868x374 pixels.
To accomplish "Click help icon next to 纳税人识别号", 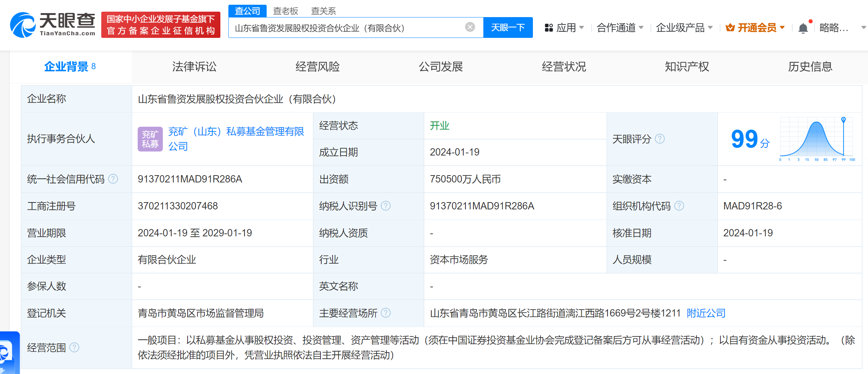I will pos(385,206).
